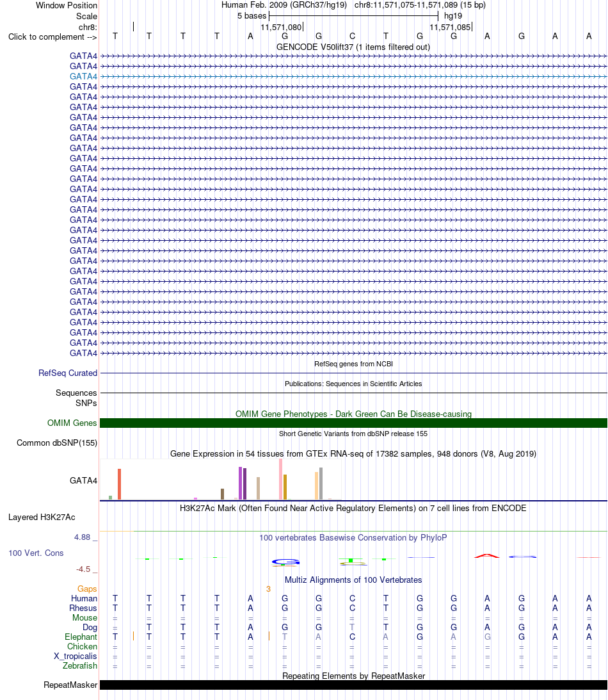The height and width of the screenshot is (700, 608).
Task: Open GENCODE V50lift37 track title
Action: (x=353, y=47)
